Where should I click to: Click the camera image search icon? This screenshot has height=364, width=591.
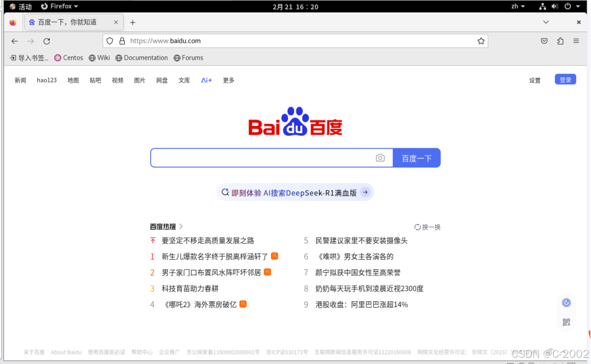click(380, 158)
